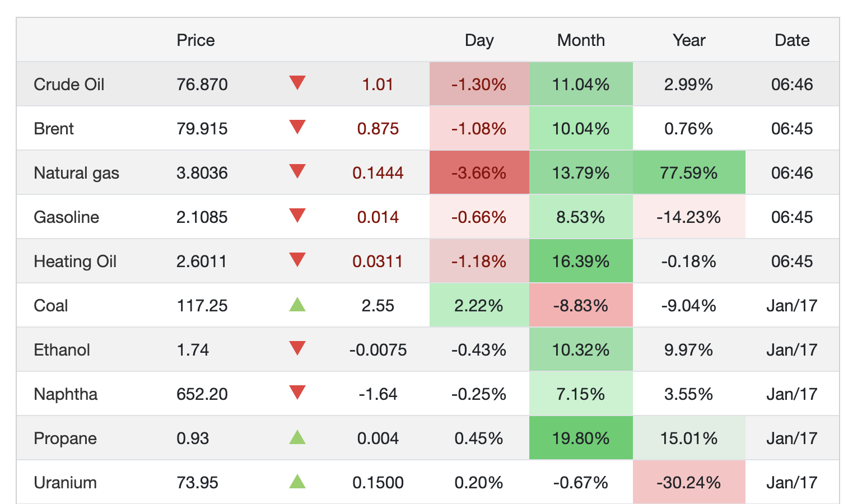Select Uranium price 73.95
Viewport: 848px width, 504px height.
pyautogui.click(x=197, y=483)
